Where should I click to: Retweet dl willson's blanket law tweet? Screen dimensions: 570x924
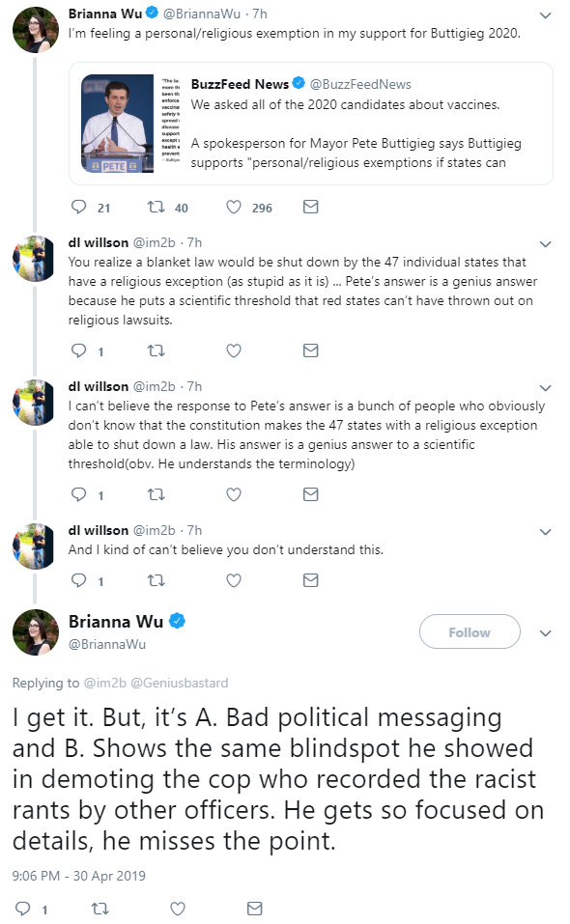156,350
